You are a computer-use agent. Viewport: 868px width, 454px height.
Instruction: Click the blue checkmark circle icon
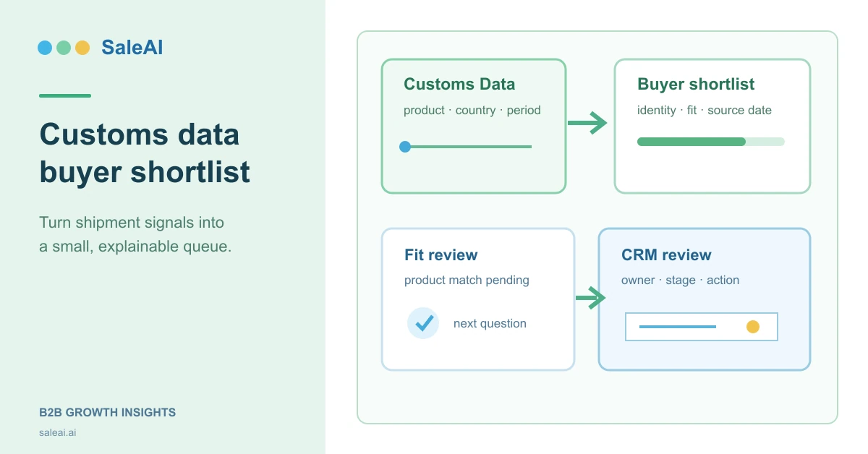coord(423,323)
